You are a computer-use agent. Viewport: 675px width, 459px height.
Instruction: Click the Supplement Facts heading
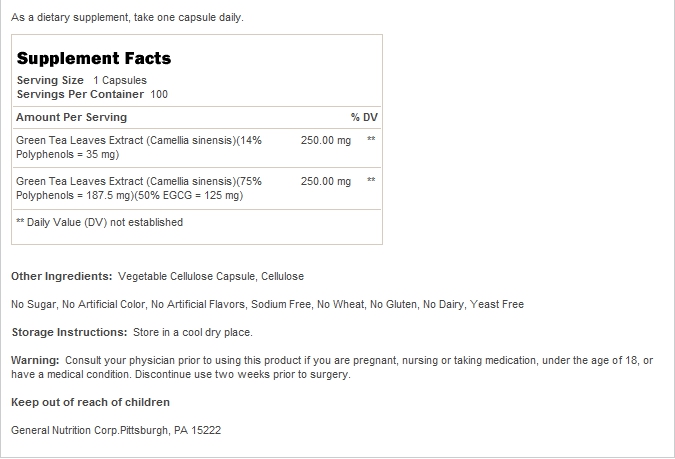(x=94, y=59)
